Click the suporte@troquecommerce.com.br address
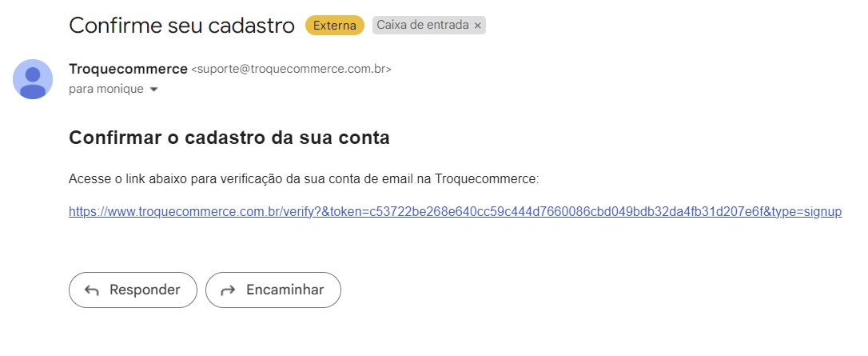 click(x=291, y=70)
